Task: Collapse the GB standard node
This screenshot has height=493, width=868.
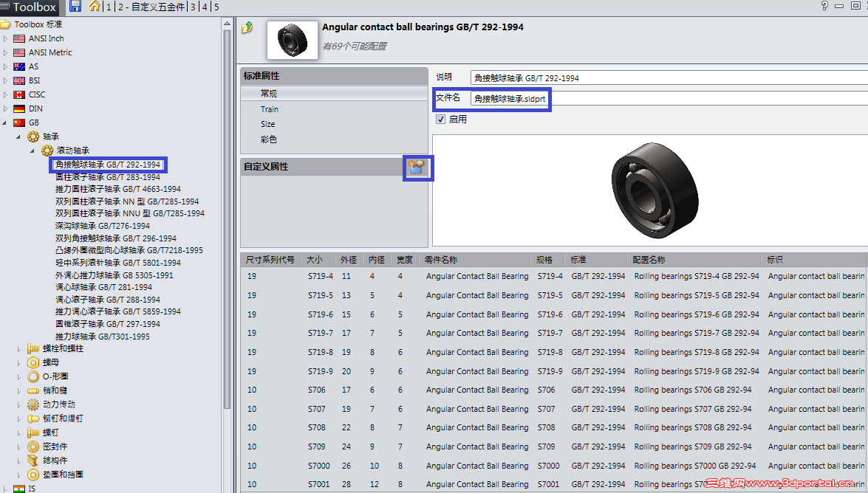Action: pos(5,123)
